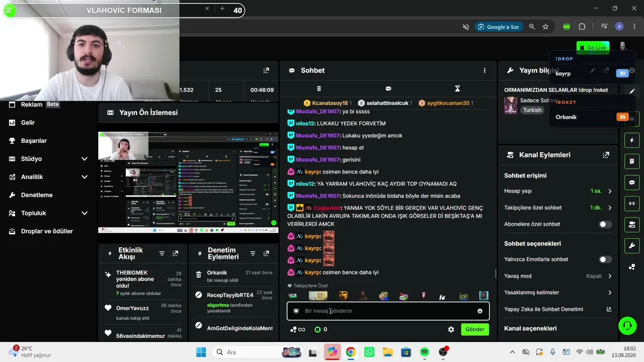Open the emoji picker in message box
This screenshot has height=362, width=644.
480,311
